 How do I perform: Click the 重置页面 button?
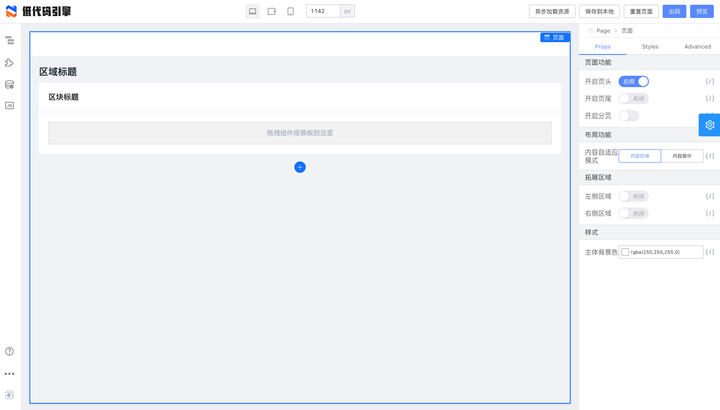click(641, 11)
